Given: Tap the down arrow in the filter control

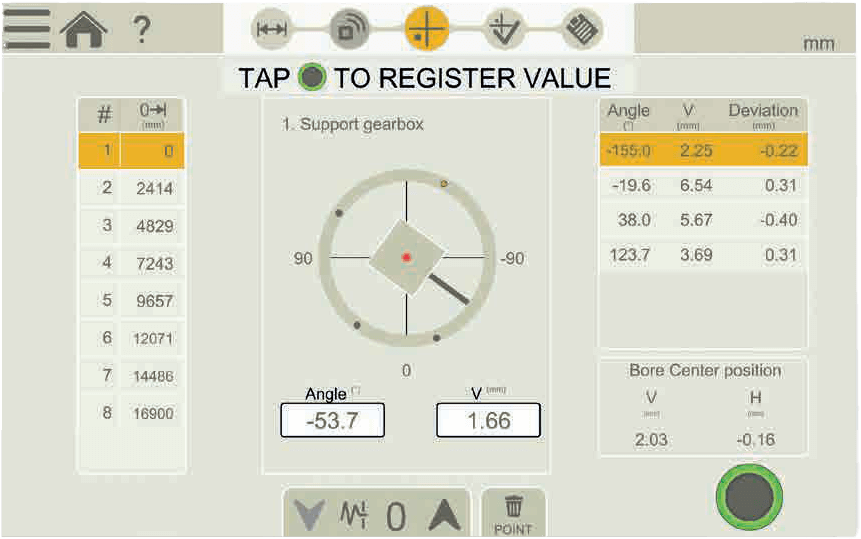Looking at the screenshot, I should [311, 516].
